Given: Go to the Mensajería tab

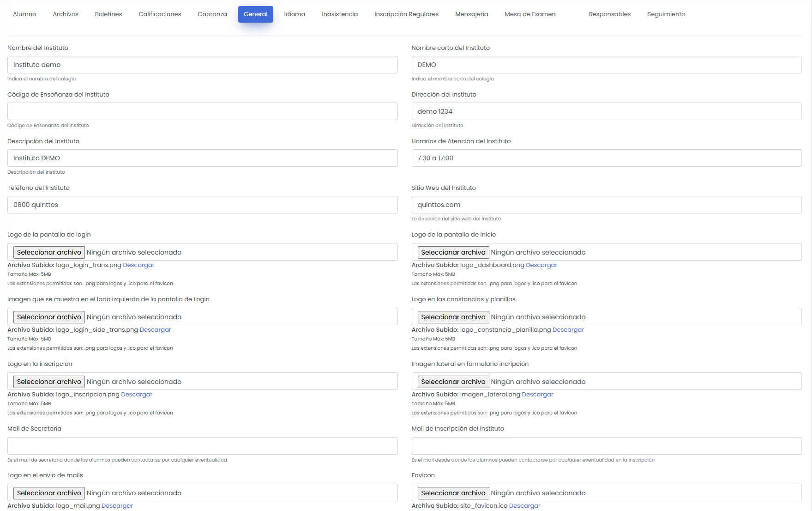Looking at the screenshot, I should pos(472,14).
